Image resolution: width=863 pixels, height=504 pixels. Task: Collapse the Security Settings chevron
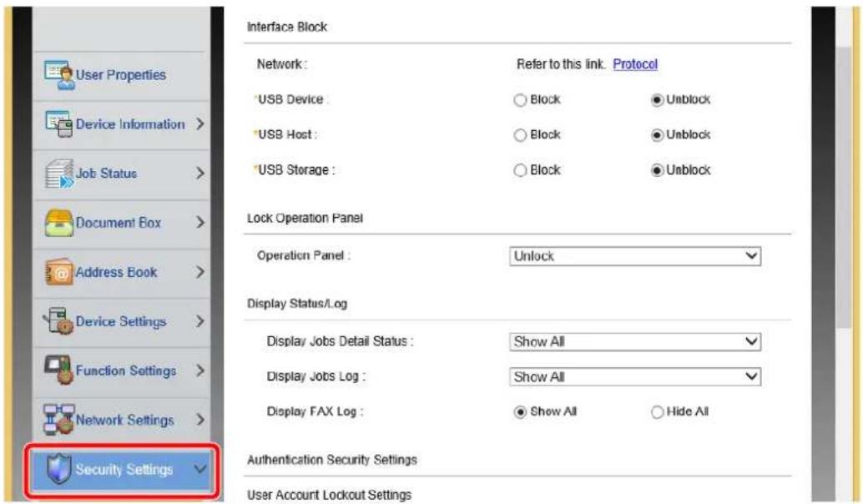[200, 469]
